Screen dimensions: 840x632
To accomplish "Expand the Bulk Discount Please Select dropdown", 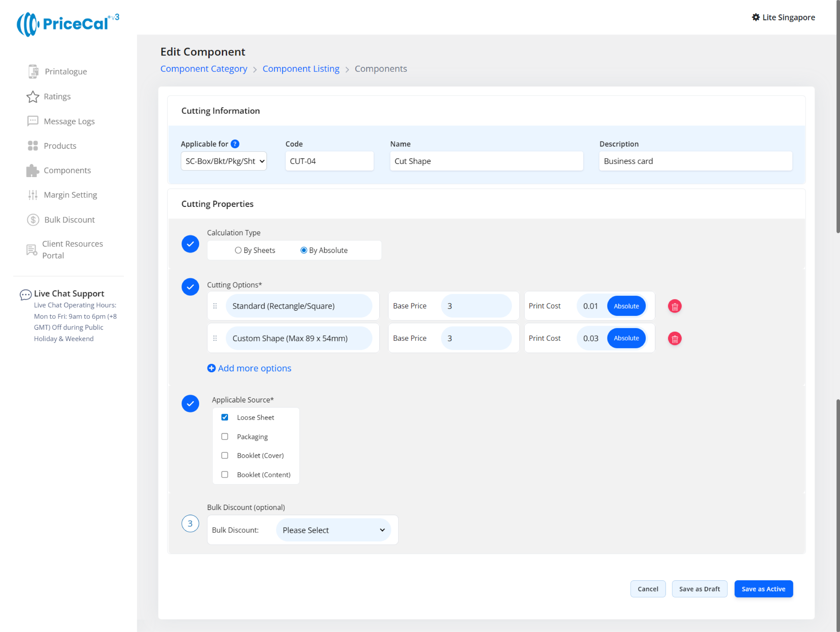I will (x=333, y=530).
